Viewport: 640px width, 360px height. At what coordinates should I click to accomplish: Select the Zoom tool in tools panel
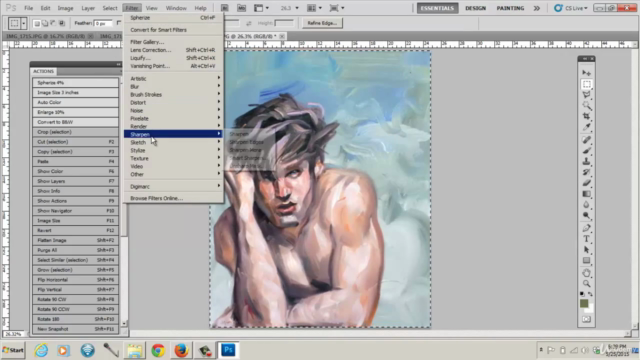pos(587,283)
